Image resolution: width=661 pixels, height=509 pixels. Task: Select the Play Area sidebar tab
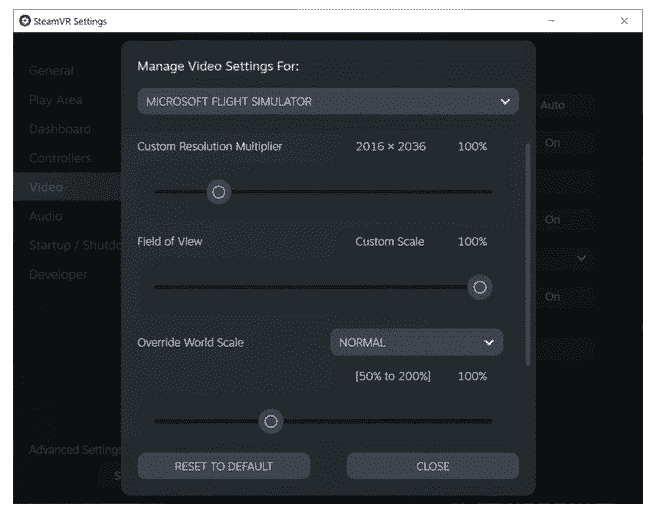56,100
